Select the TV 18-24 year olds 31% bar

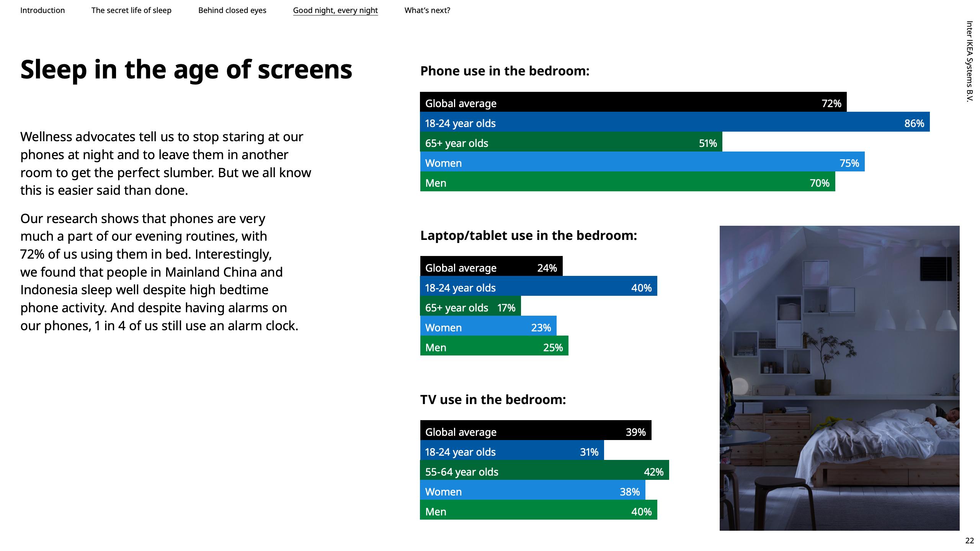click(x=512, y=450)
